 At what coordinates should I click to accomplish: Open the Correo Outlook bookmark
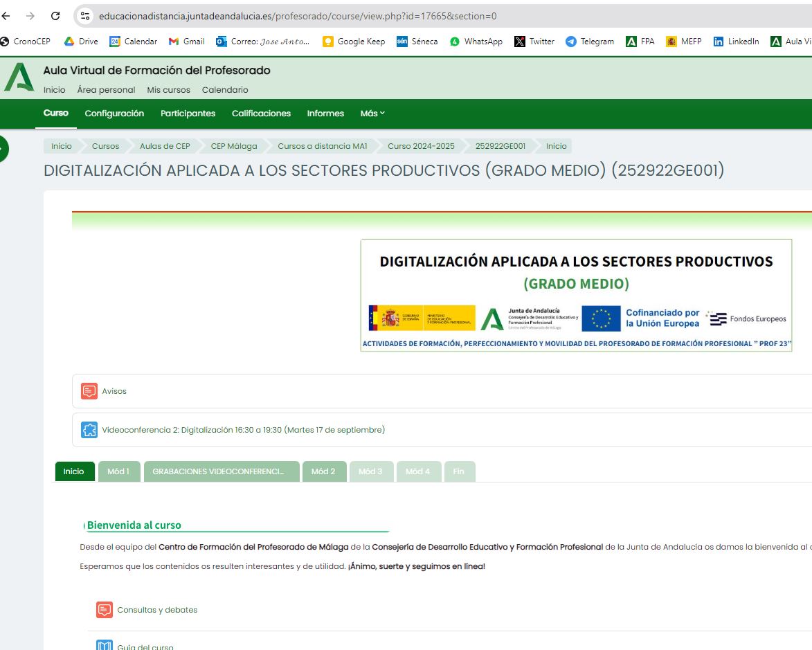262,42
